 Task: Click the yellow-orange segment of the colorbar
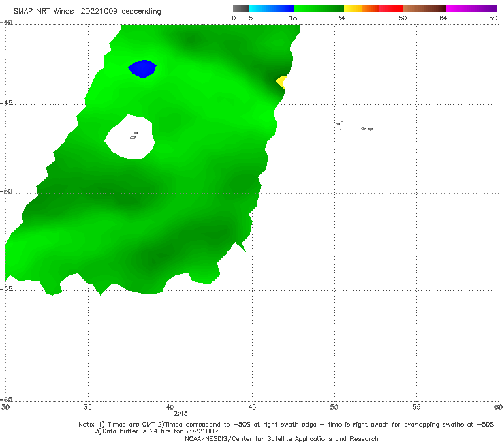pyautogui.click(x=362, y=8)
